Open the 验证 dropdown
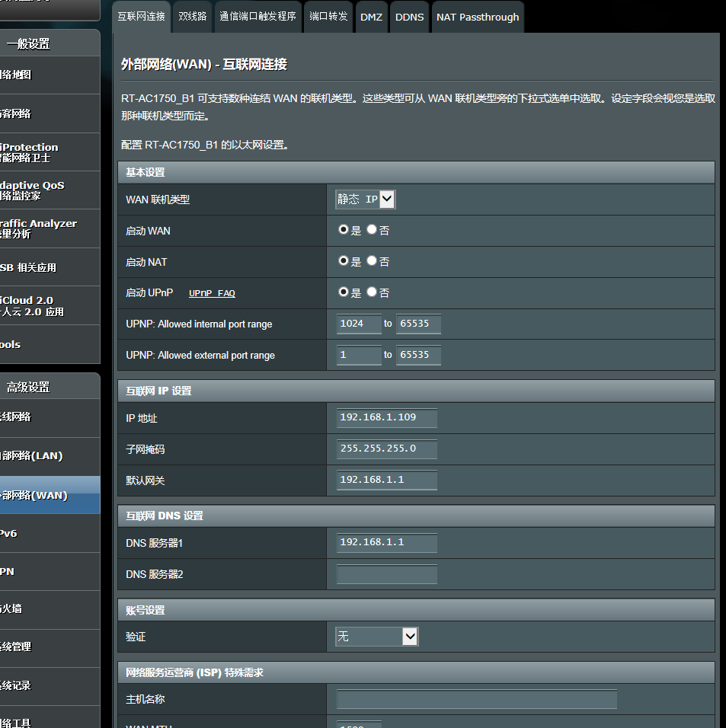This screenshot has width=726, height=728. tap(376, 637)
